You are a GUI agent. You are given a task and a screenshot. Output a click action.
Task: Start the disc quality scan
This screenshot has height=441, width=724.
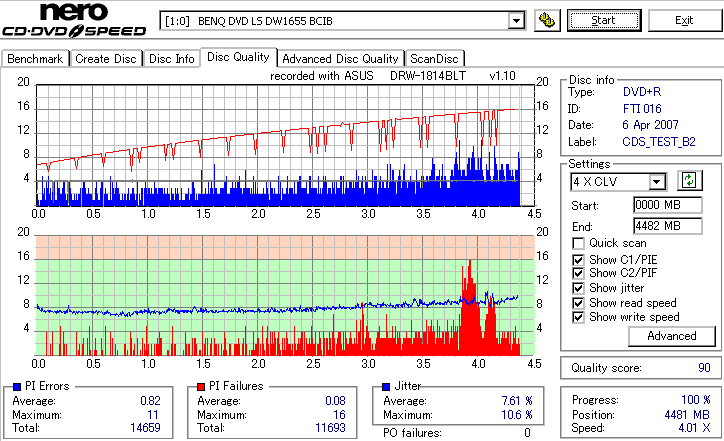tap(604, 21)
